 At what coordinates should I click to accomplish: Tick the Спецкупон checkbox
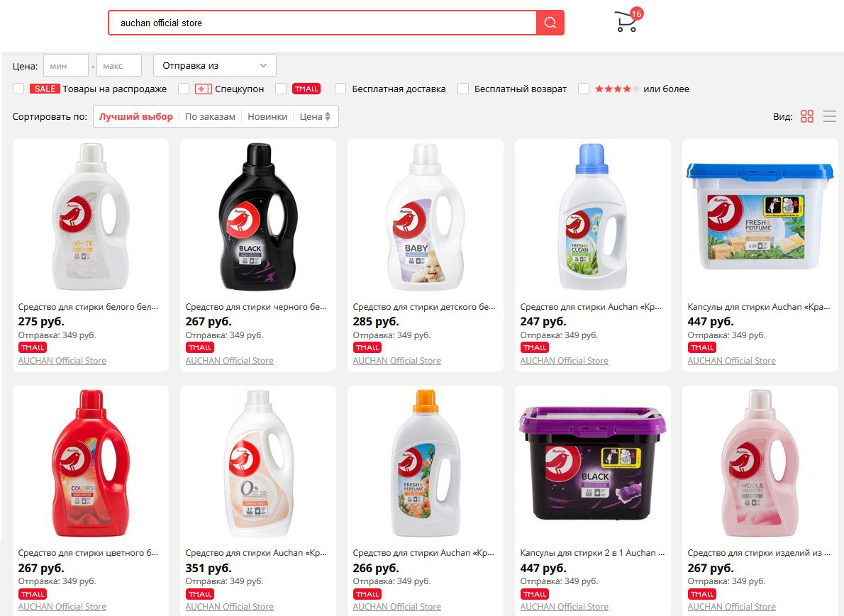[184, 89]
